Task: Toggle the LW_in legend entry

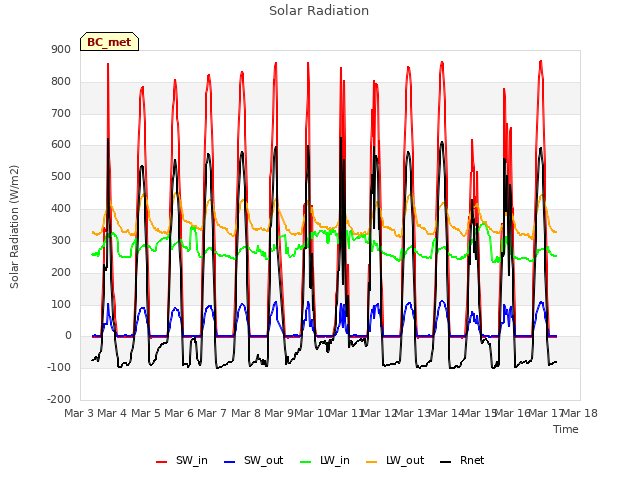Action: pos(325,460)
